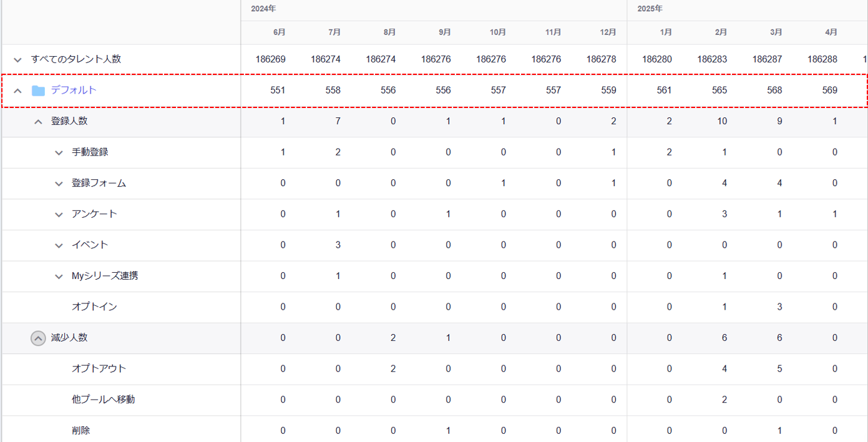Select the オプトイン row label

pyautogui.click(x=94, y=307)
